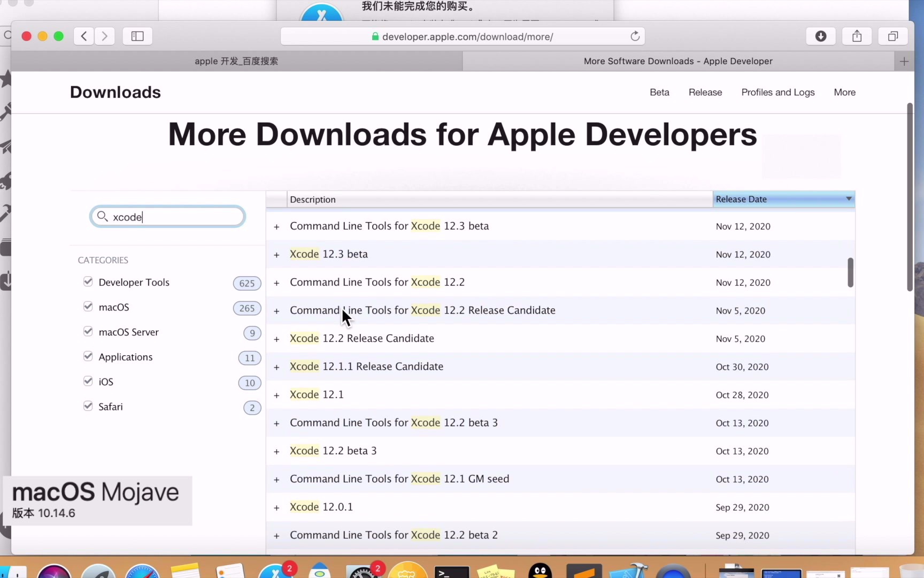924x578 pixels.
Task: Launch Siri from the Dock
Action: [x=54, y=573]
